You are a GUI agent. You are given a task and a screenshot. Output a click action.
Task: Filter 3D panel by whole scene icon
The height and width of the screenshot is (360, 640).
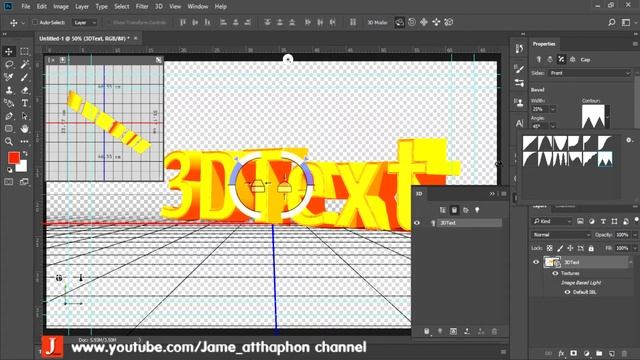[443, 210]
